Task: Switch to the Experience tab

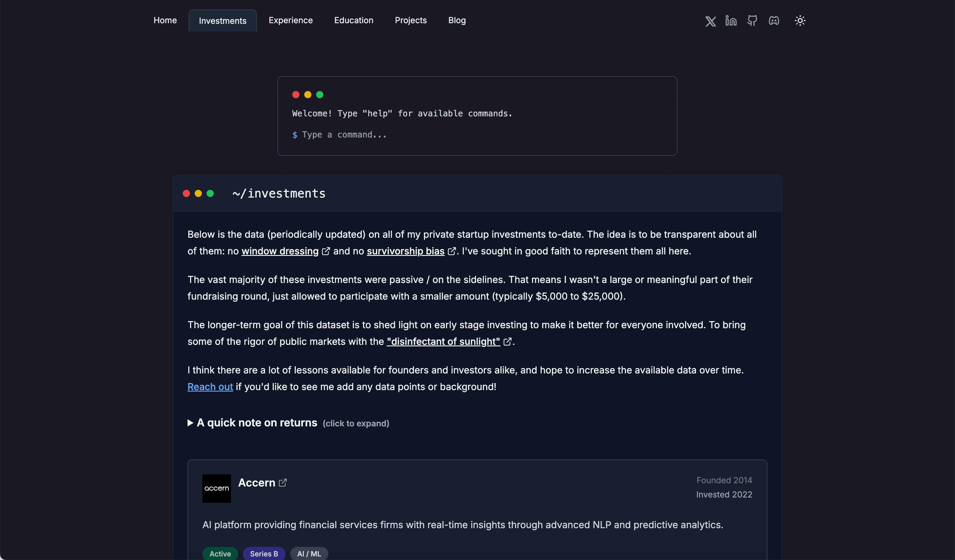Action: 291,21
